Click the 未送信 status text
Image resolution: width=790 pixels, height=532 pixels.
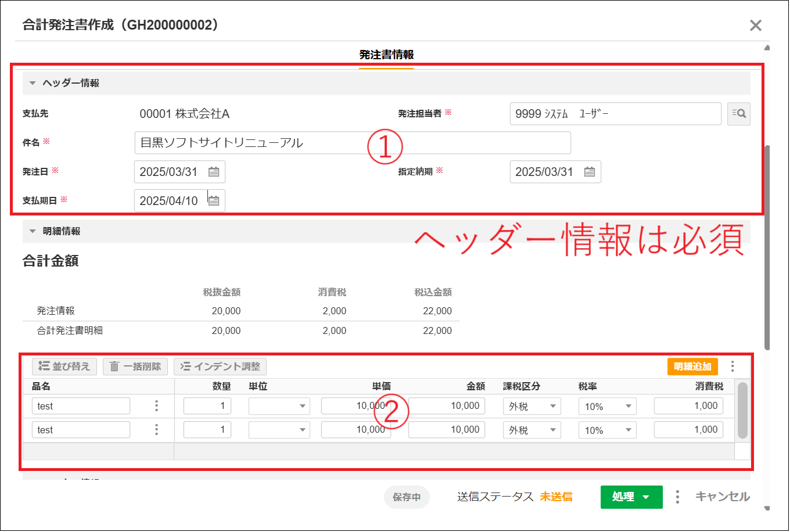point(556,497)
